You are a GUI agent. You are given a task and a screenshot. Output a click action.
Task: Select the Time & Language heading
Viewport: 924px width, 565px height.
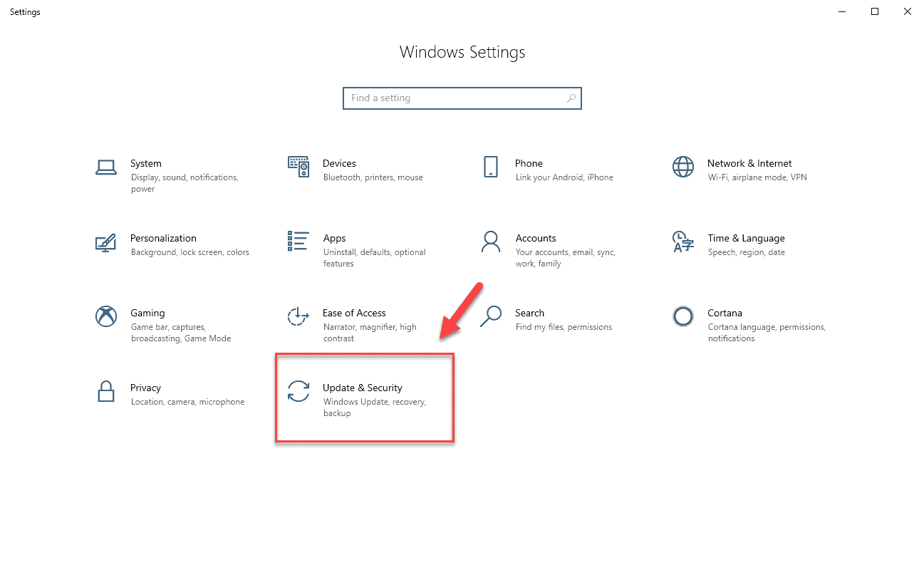(x=746, y=238)
